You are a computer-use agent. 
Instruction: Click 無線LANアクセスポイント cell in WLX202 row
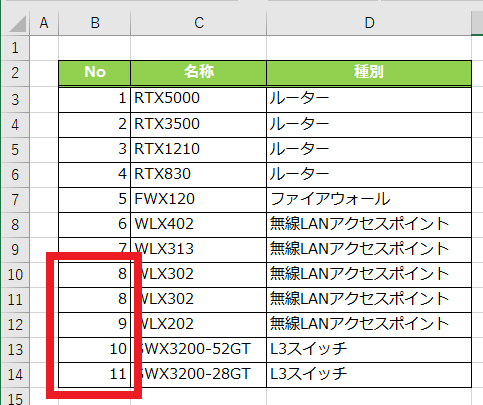click(x=369, y=325)
